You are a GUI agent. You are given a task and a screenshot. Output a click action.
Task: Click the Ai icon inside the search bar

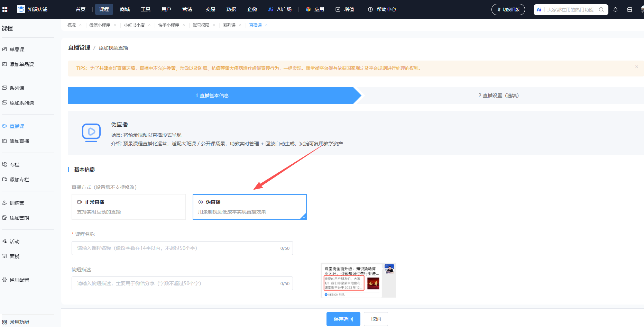[539, 9]
